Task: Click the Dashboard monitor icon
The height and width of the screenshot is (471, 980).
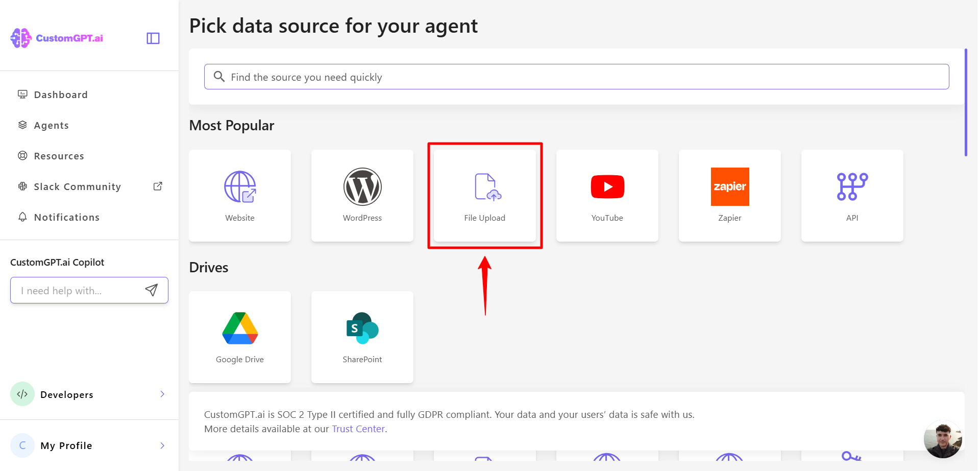Action: [x=22, y=95]
